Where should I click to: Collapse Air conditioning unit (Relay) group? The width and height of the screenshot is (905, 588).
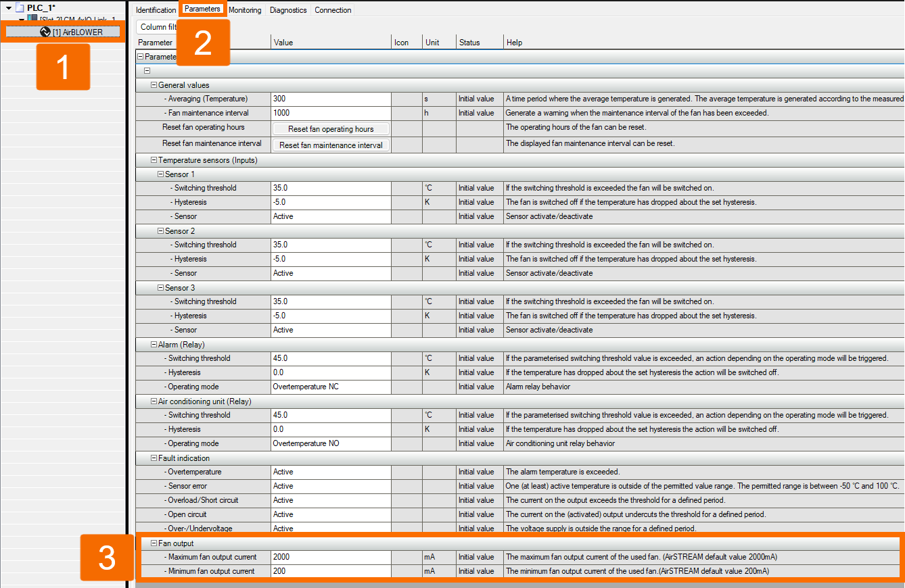click(x=154, y=401)
